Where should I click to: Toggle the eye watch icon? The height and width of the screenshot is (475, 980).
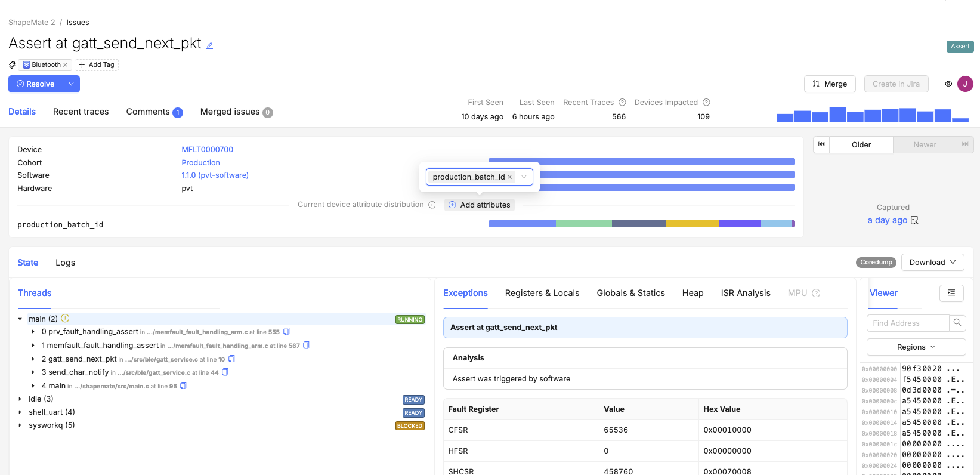pos(948,84)
